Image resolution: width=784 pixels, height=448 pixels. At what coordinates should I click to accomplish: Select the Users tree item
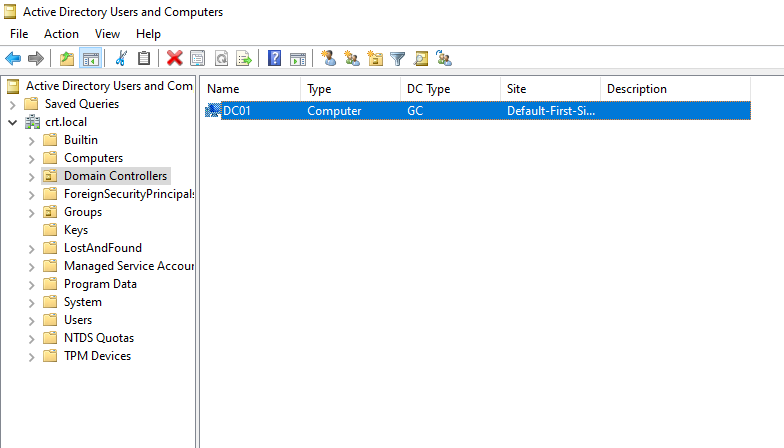(x=78, y=320)
